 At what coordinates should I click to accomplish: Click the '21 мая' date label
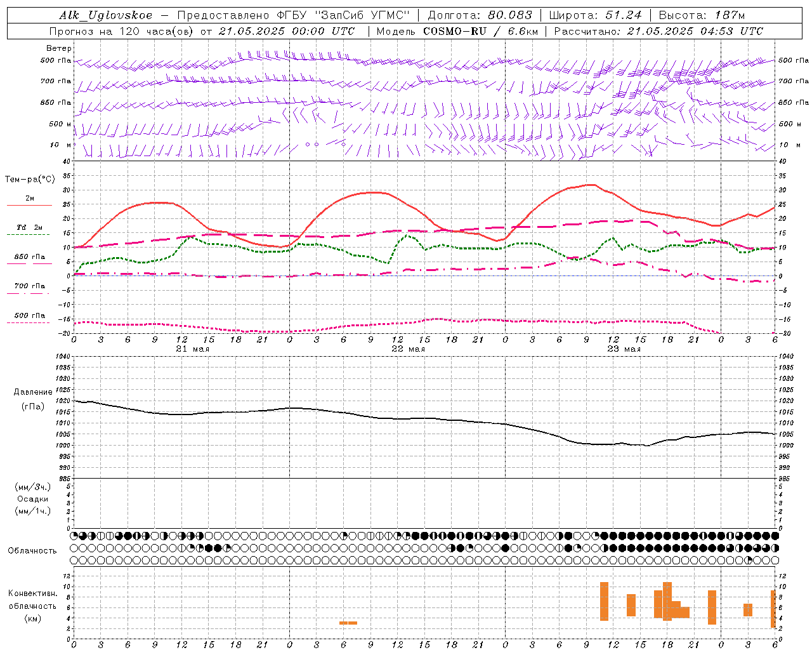192,349
